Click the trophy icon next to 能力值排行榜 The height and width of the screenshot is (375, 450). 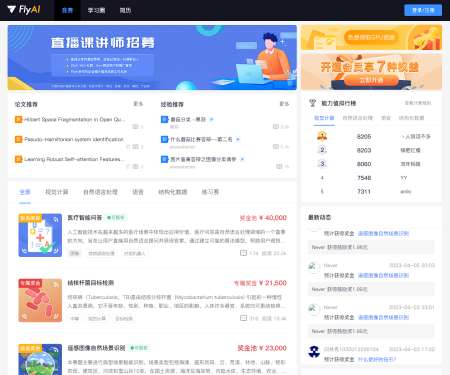coord(312,103)
